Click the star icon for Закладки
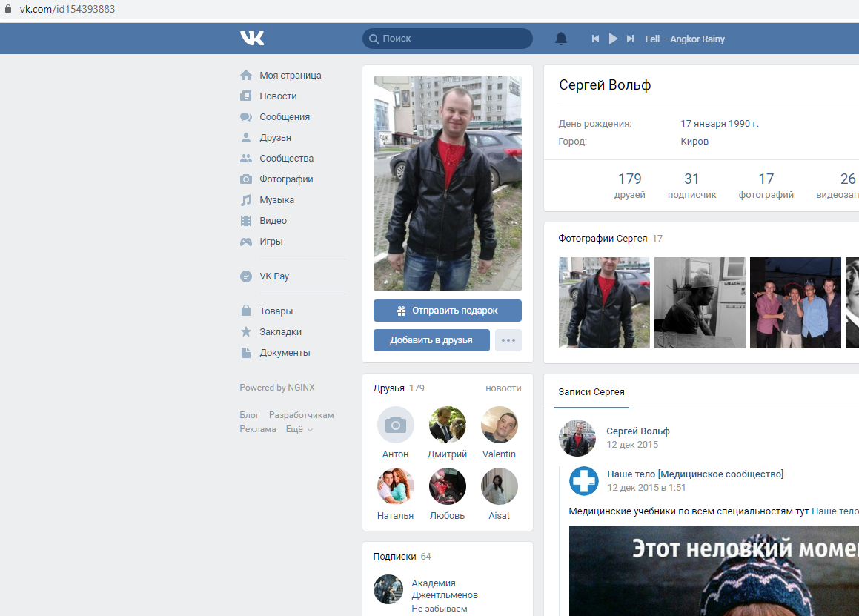859x616 pixels. click(x=246, y=331)
